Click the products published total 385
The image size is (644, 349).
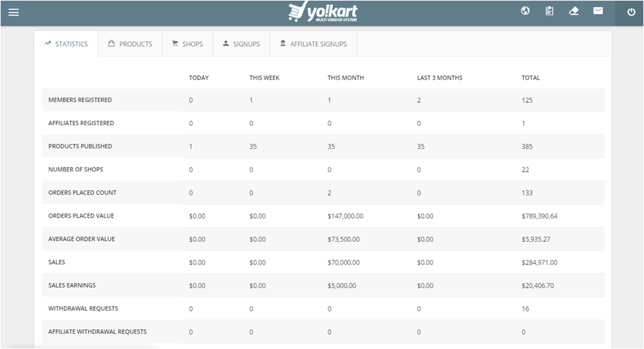pyautogui.click(x=527, y=146)
